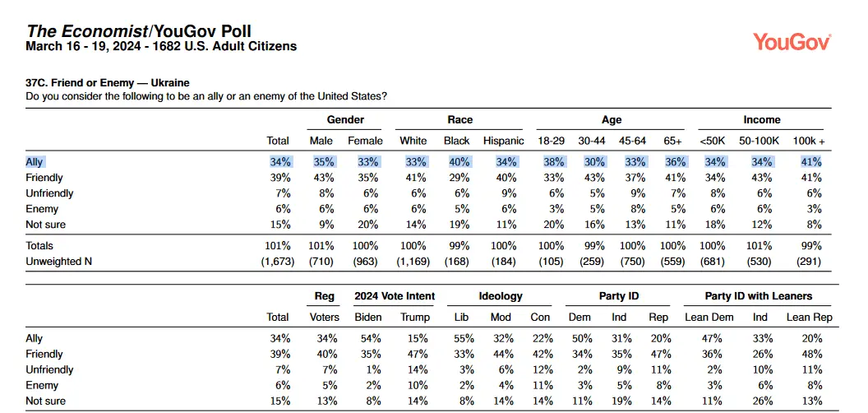Screen dimensions: 868x413
Task: Select the Race column group header
Action: (x=459, y=119)
